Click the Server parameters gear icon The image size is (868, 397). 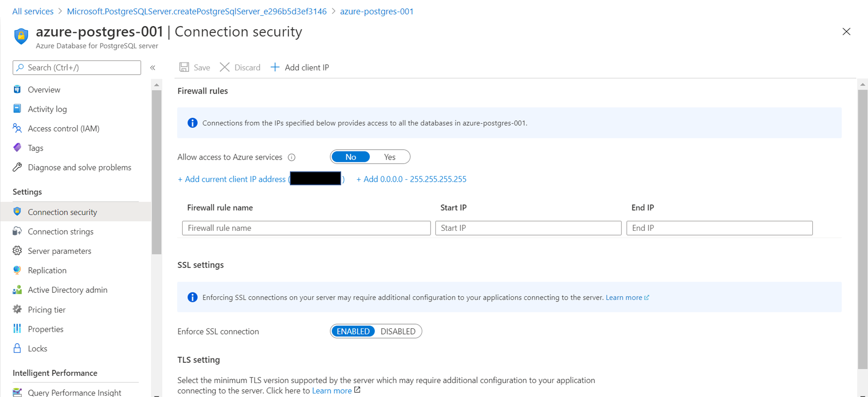[x=17, y=251]
